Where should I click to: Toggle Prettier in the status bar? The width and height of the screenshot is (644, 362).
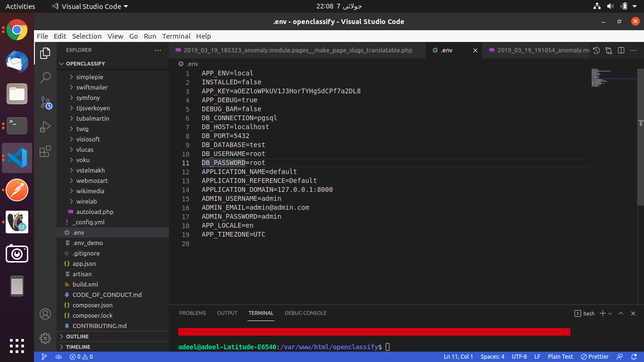[x=594, y=357]
